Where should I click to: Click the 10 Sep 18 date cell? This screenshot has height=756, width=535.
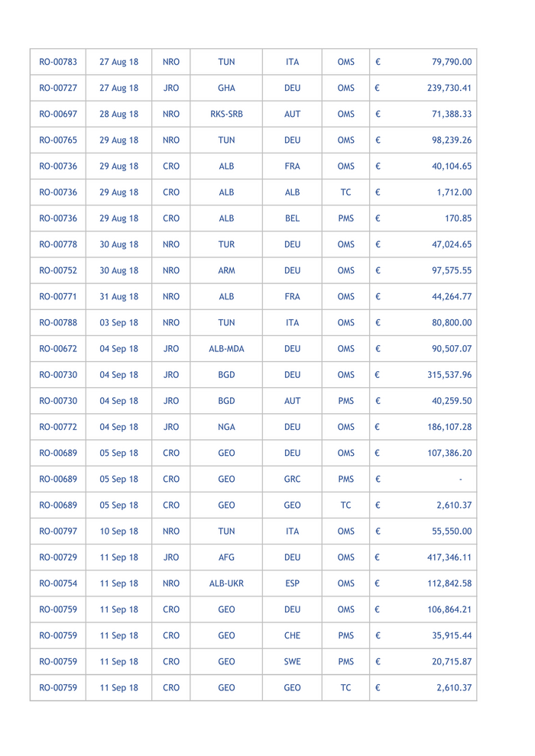pyautogui.click(x=119, y=531)
